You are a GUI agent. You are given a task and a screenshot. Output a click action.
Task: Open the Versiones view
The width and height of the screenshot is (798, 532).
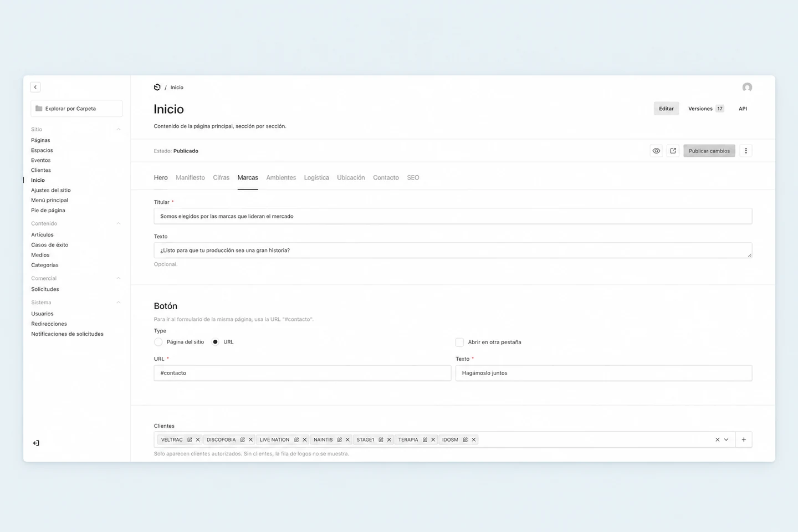[x=706, y=109]
